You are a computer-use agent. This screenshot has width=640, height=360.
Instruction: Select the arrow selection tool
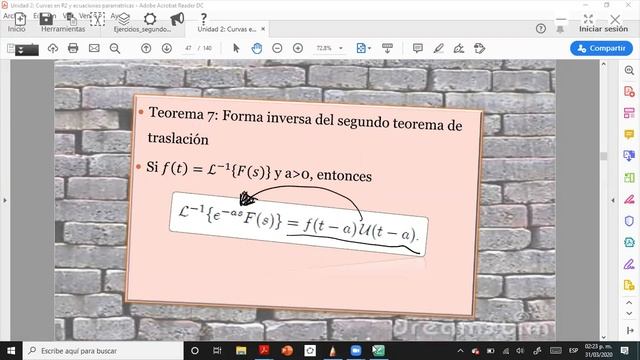[236, 48]
